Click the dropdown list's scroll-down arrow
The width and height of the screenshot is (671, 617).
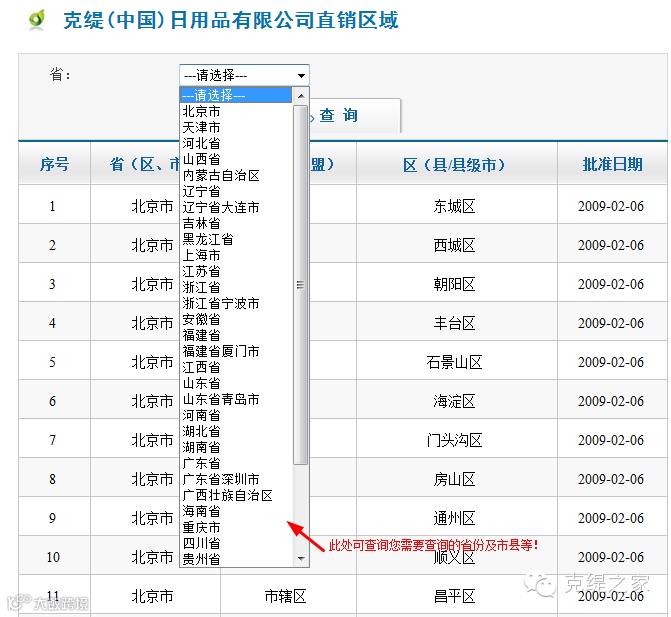[x=301, y=558]
